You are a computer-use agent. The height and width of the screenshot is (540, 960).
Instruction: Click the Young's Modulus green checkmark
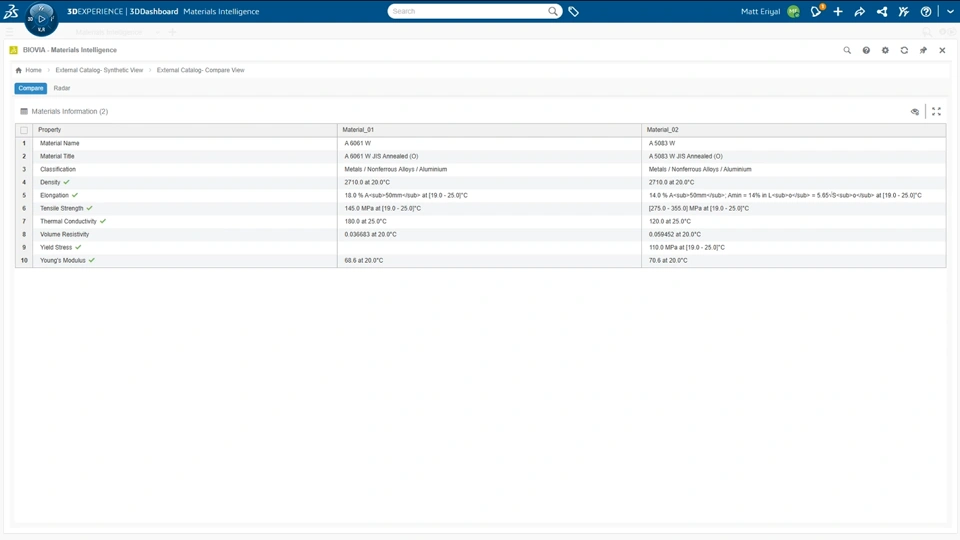click(92, 260)
